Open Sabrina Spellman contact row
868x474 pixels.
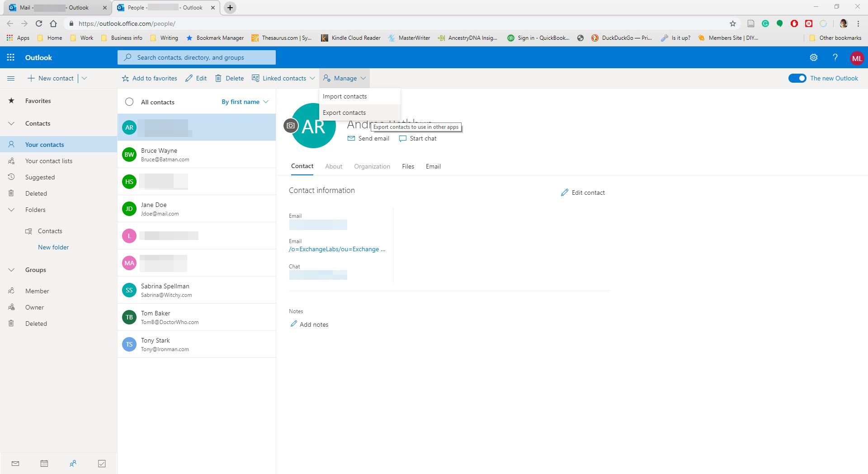[x=197, y=290]
